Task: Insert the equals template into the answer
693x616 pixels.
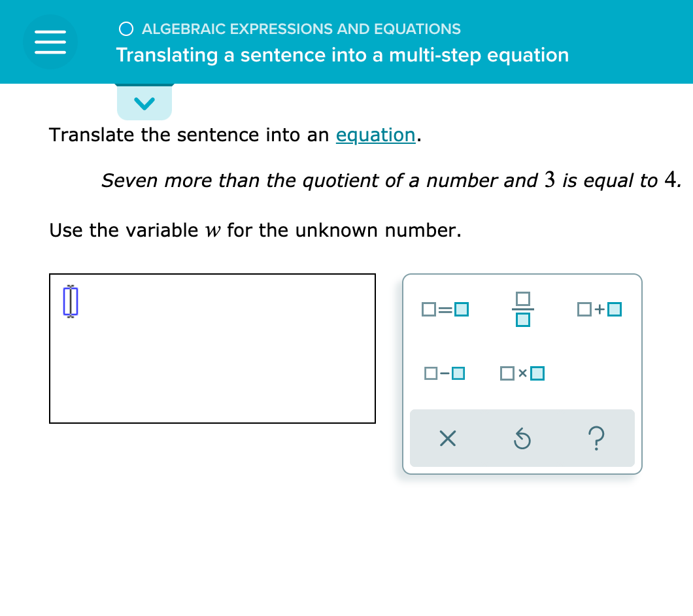Action: (445, 309)
